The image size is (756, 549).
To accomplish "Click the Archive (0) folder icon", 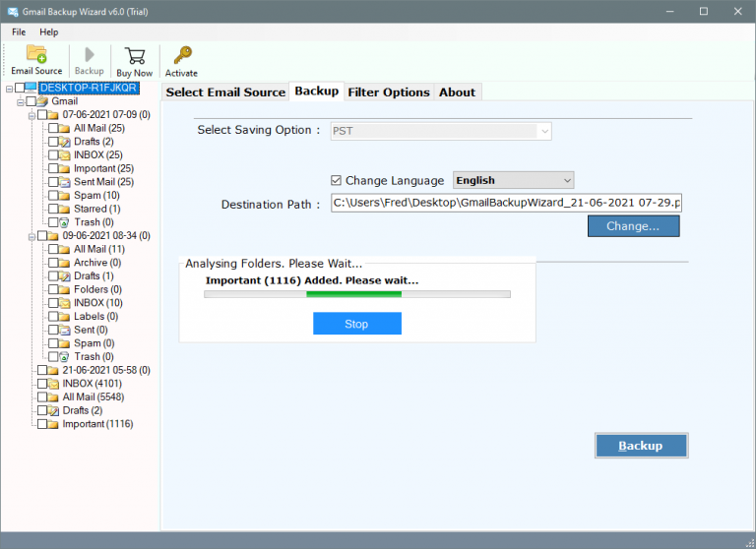I will 65,263.
